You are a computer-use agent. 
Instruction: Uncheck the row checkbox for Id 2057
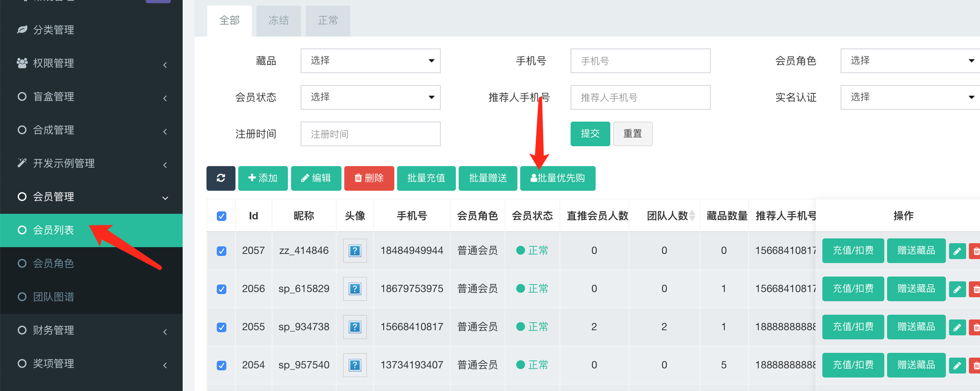click(222, 251)
